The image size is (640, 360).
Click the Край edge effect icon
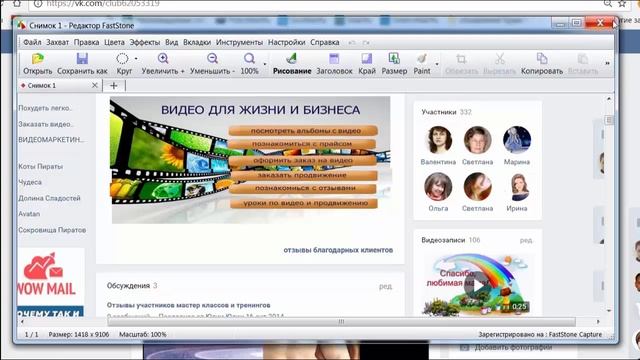point(367,59)
